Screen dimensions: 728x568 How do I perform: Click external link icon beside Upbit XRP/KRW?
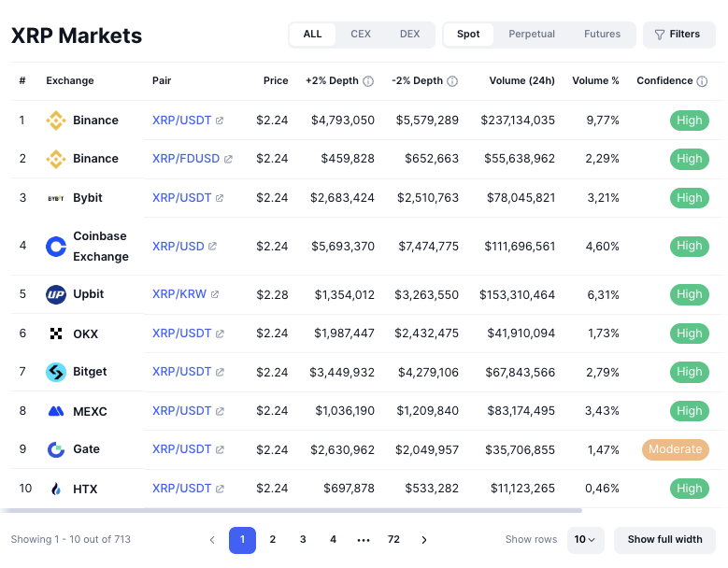(215, 294)
